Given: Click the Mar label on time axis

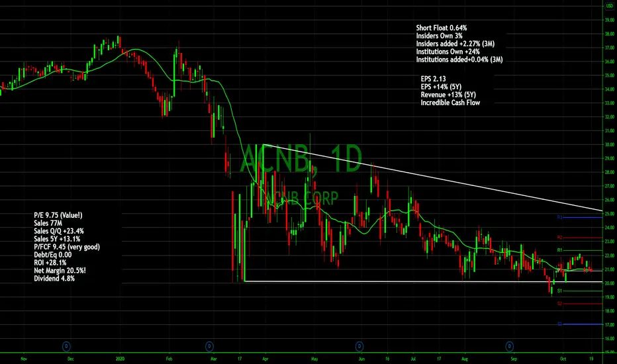Looking at the screenshot, I should pyautogui.click(x=214, y=359).
